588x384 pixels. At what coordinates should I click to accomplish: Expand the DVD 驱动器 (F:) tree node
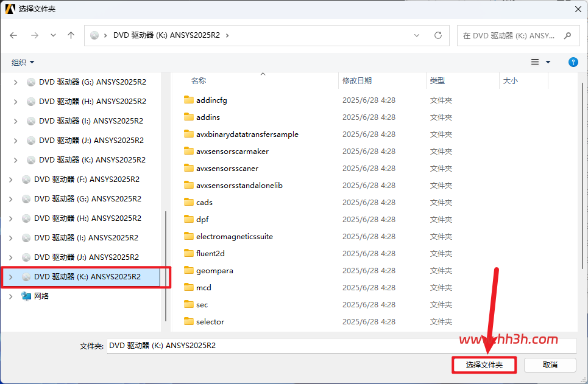point(11,180)
